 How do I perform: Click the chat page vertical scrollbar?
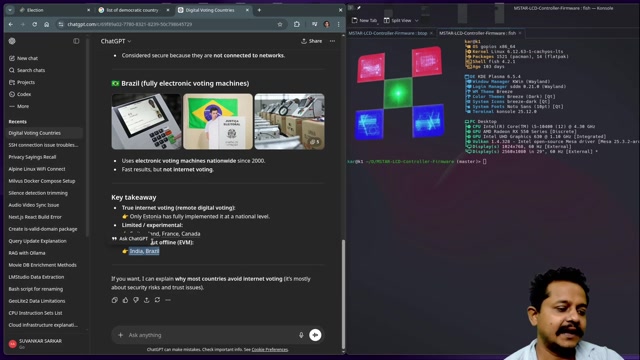coord(343,293)
